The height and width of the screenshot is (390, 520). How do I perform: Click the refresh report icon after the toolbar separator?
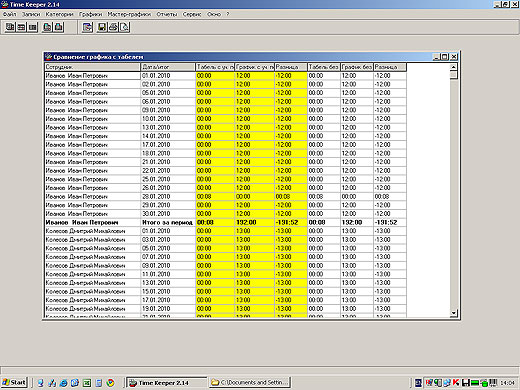tap(88, 27)
